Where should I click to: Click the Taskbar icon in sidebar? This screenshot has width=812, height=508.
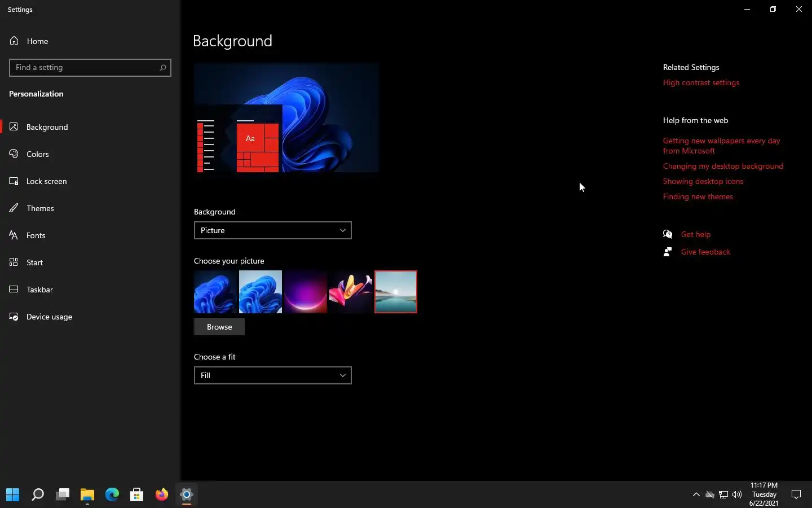click(14, 289)
